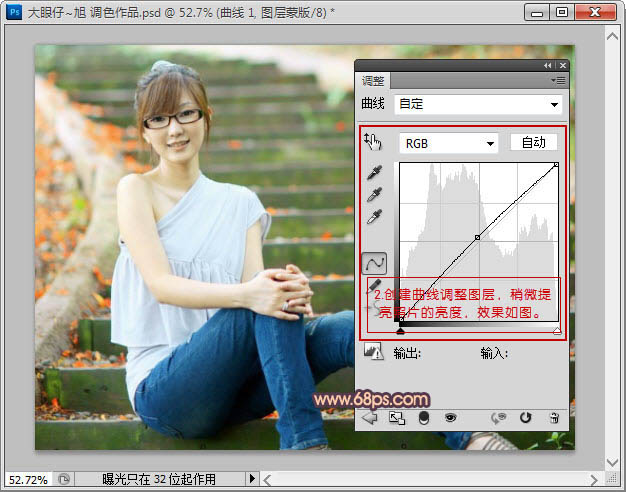Screen dimensions: 626x492
Task: Click the Auto curves button
Action: coord(533,142)
